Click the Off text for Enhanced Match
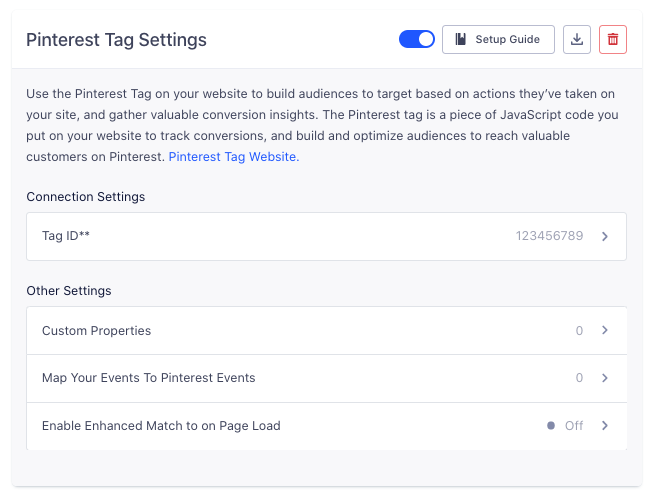The height and width of the screenshot is (503, 656). click(574, 426)
